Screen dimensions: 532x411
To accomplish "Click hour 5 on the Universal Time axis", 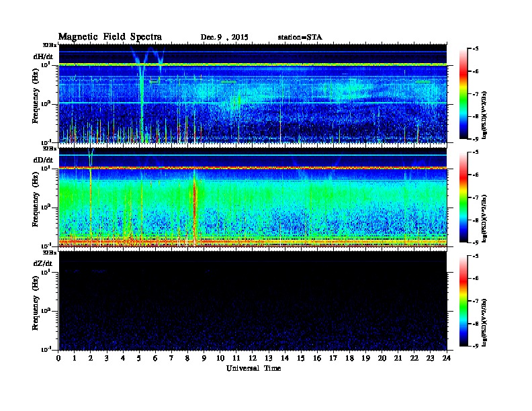I will pos(139,358).
